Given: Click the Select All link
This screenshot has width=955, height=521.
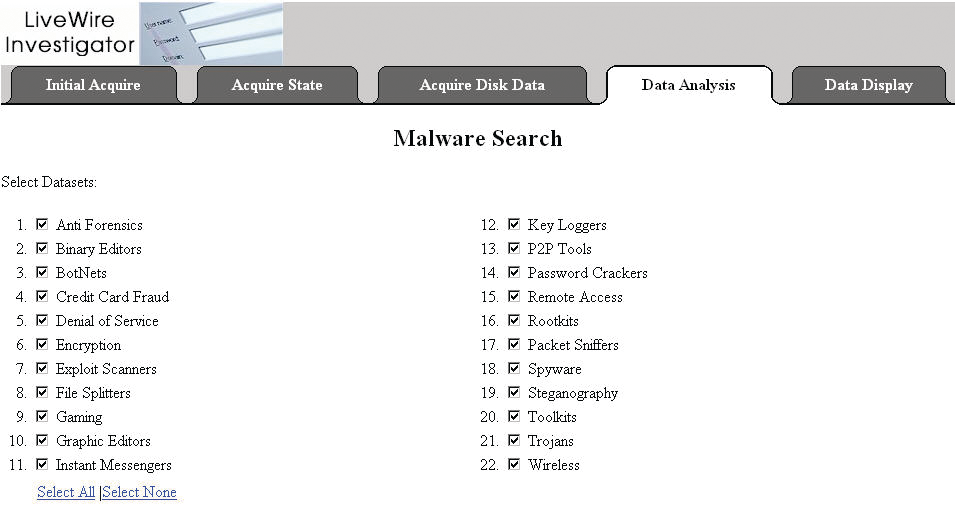Looking at the screenshot, I should (x=66, y=492).
